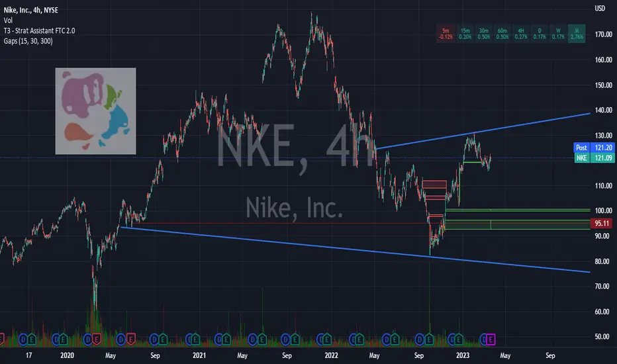Click the 4H timeframe cell showing 0.27%
Viewport: 617px width, 364px height.
coord(520,34)
